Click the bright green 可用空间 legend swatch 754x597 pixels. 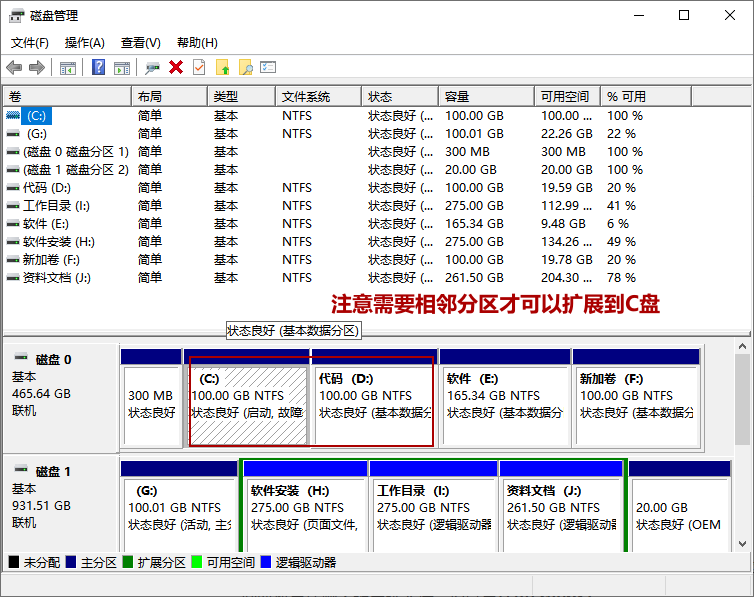(196, 562)
